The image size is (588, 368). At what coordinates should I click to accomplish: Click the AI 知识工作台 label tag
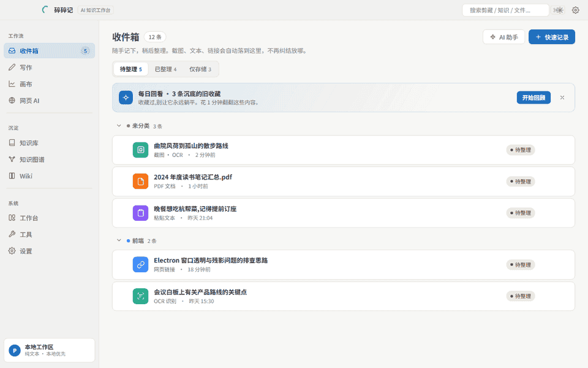pos(96,10)
